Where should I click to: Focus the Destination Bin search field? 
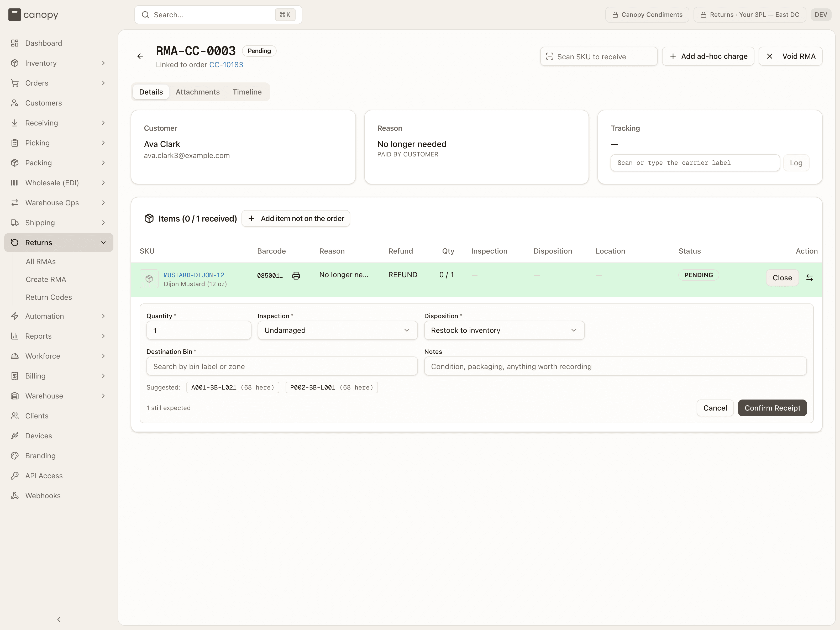282,366
